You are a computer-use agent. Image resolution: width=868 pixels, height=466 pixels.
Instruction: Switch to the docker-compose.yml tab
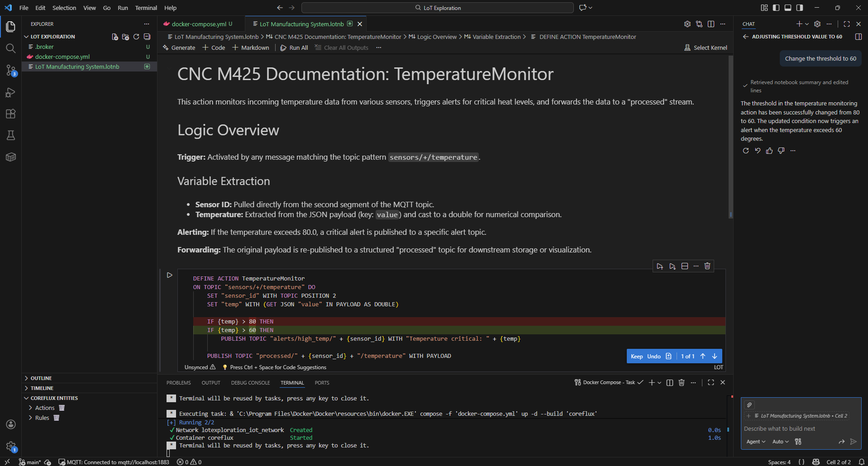[x=199, y=24]
